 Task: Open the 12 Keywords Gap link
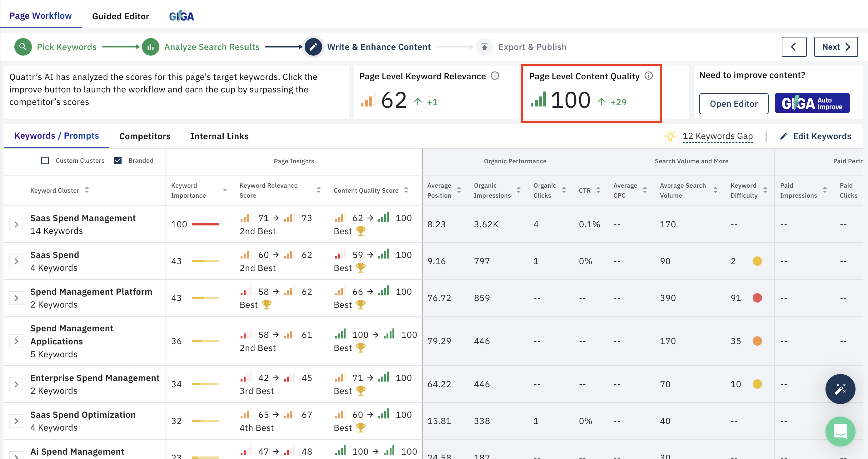(x=718, y=136)
